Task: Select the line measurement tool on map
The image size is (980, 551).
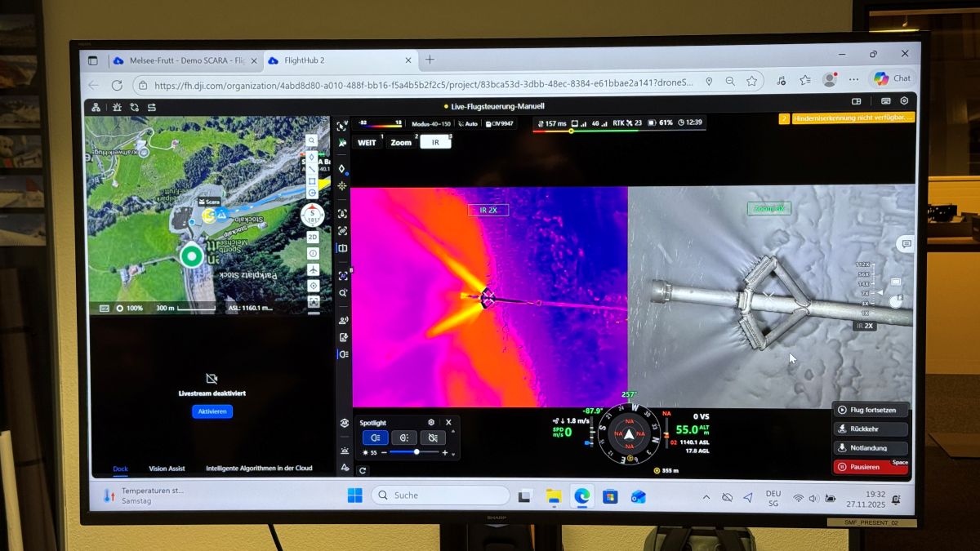Action: click(x=311, y=169)
